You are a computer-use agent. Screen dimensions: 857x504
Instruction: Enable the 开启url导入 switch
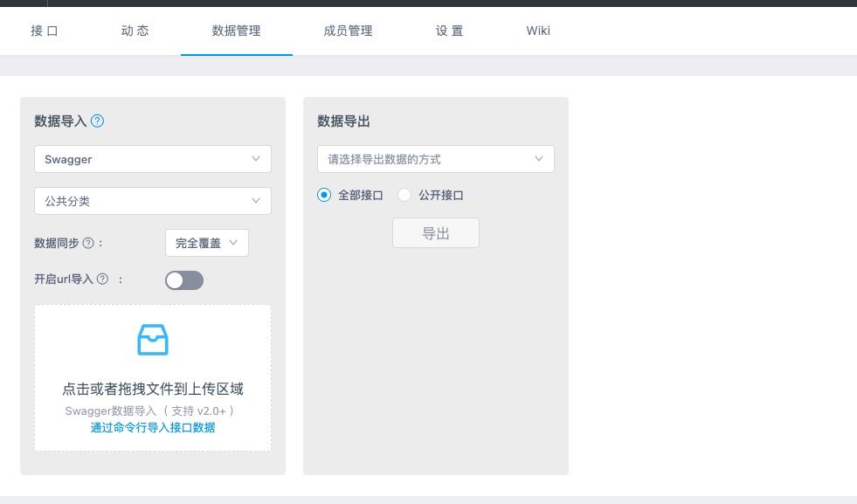click(x=184, y=280)
